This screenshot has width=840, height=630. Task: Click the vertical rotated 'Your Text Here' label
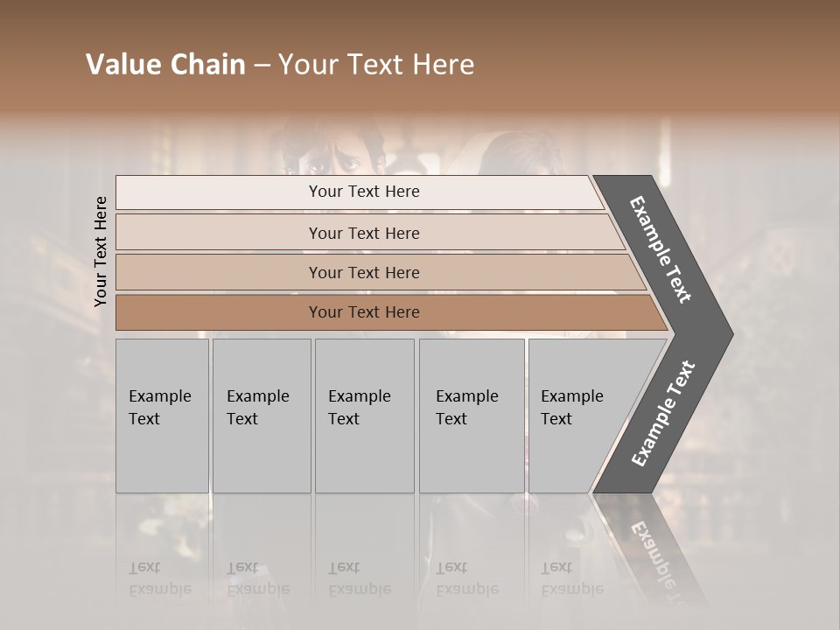point(101,252)
